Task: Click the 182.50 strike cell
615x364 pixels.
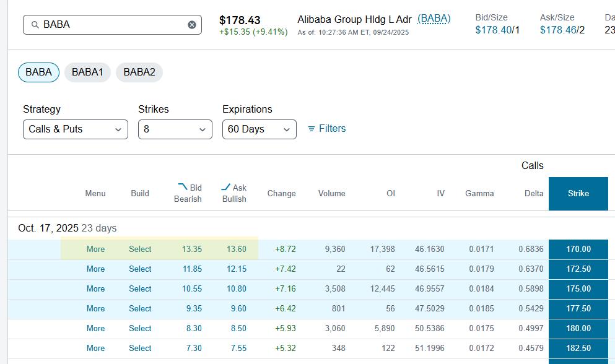Action: coord(578,349)
